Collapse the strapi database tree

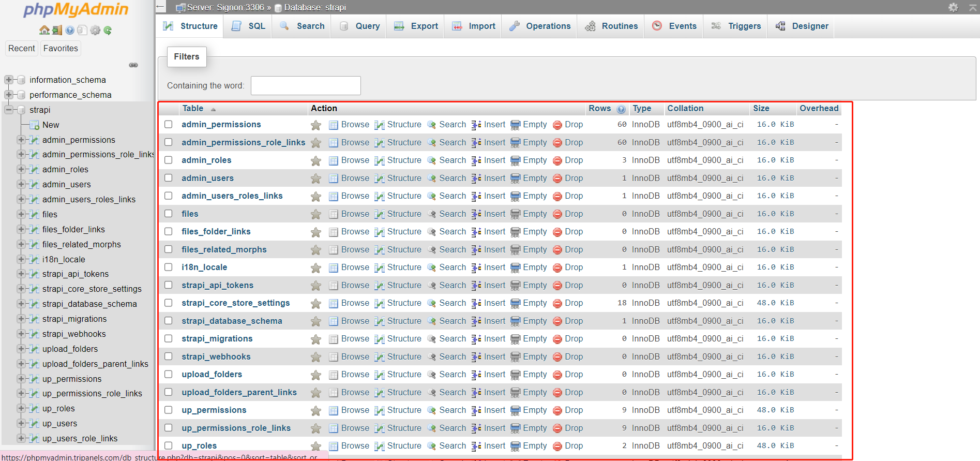click(8, 110)
